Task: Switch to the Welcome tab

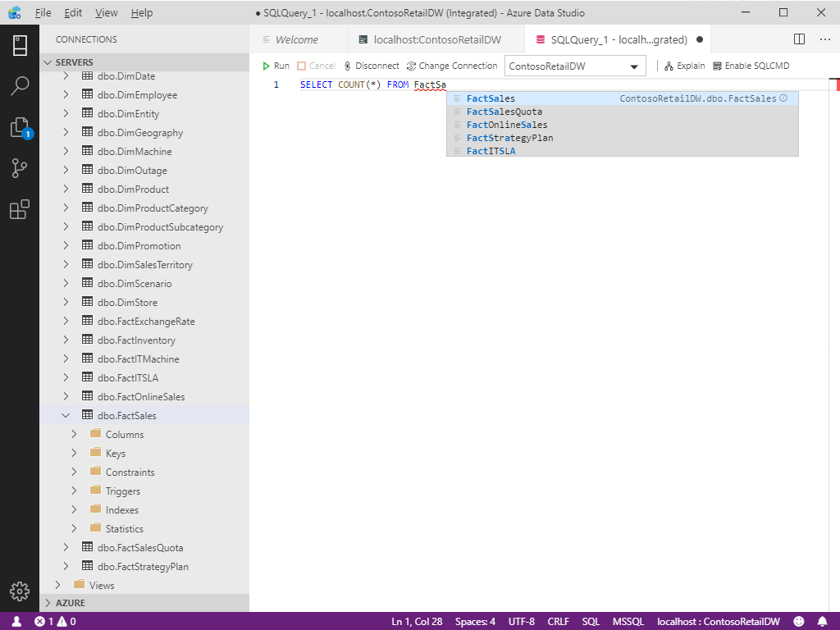Action: pyautogui.click(x=296, y=39)
